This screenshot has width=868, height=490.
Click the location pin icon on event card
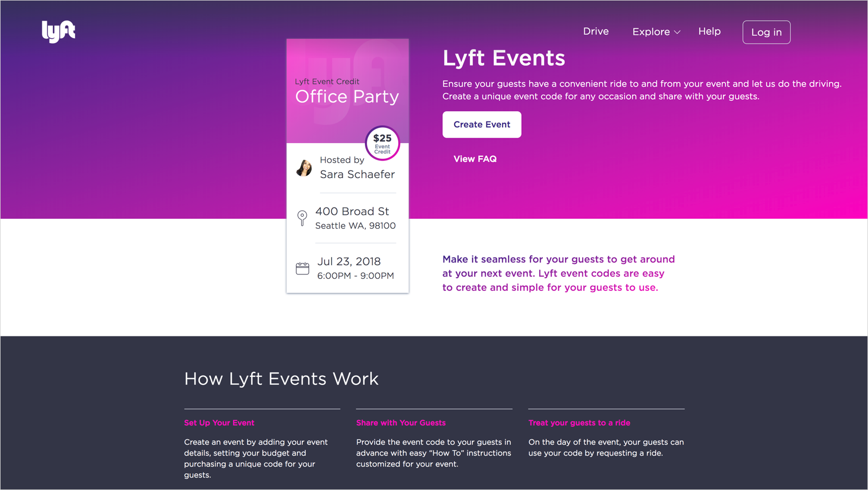(302, 218)
